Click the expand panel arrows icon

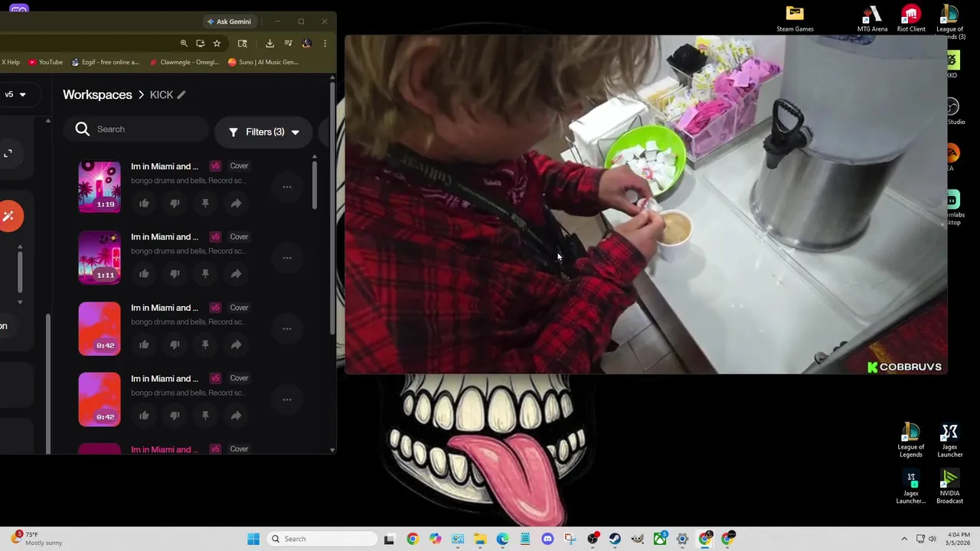click(8, 154)
